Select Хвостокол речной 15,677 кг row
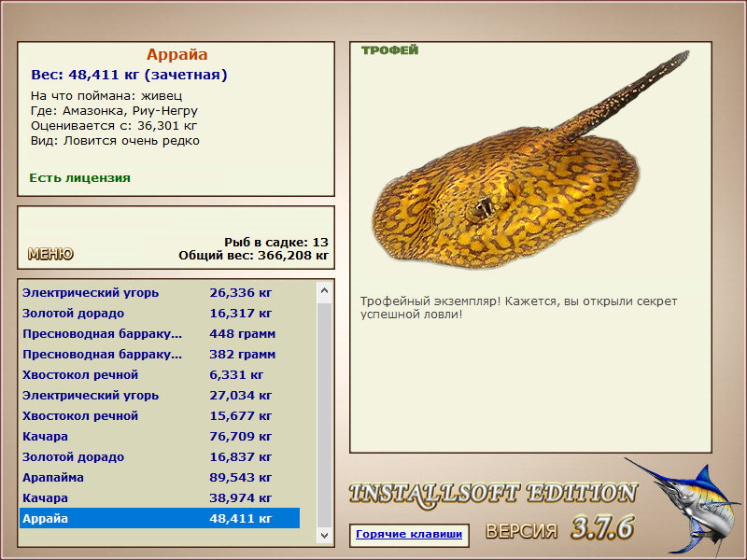Viewport: 747px width, 560px height. (x=160, y=415)
